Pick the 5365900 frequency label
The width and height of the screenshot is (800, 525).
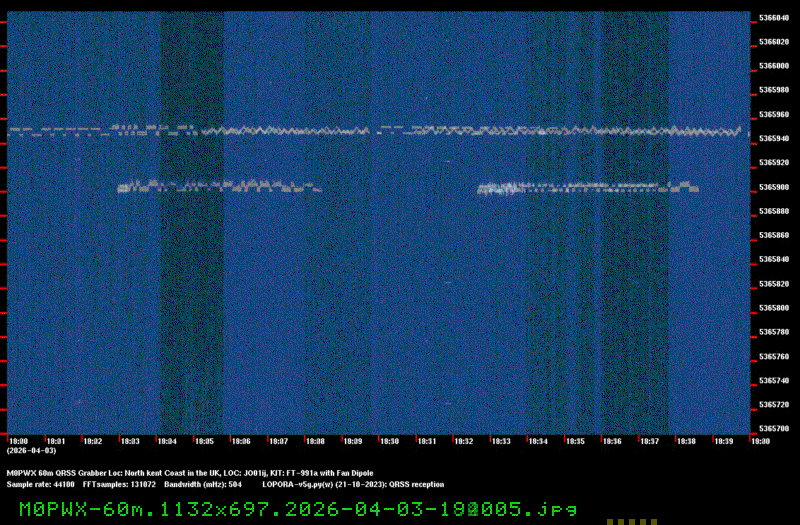[x=774, y=187]
